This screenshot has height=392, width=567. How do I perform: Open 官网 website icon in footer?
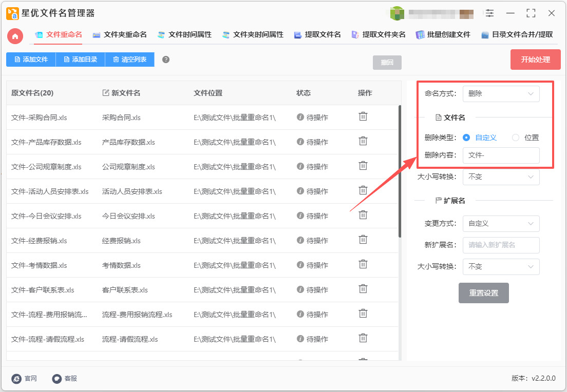(16, 379)
